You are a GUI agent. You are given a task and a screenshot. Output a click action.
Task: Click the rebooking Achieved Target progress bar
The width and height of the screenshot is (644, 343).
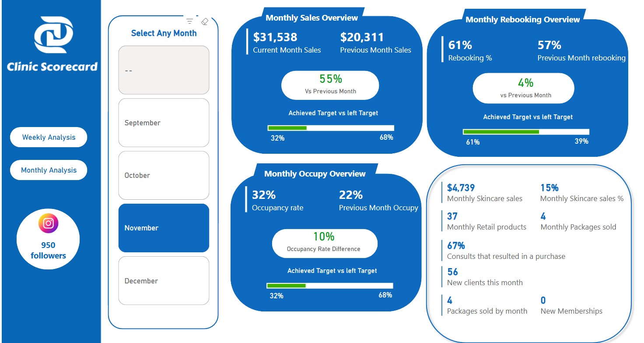tap(526, 131)
